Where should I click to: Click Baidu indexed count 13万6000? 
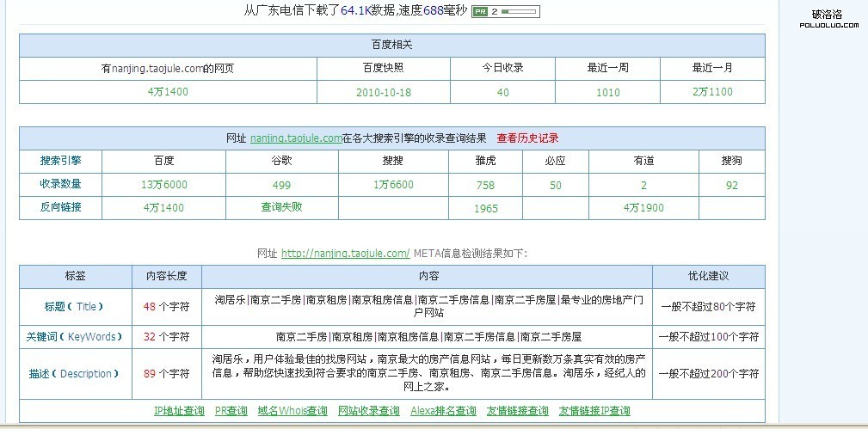pos(163,185)
